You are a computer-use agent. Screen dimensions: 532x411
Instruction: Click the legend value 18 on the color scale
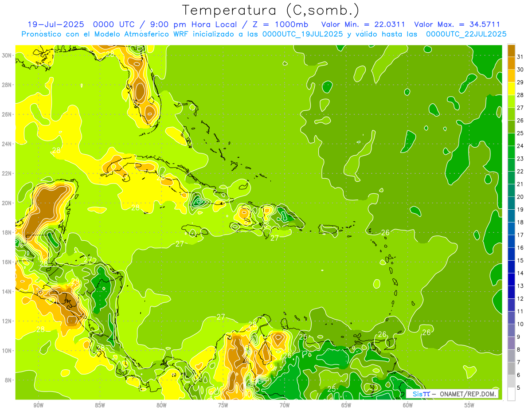520,222
